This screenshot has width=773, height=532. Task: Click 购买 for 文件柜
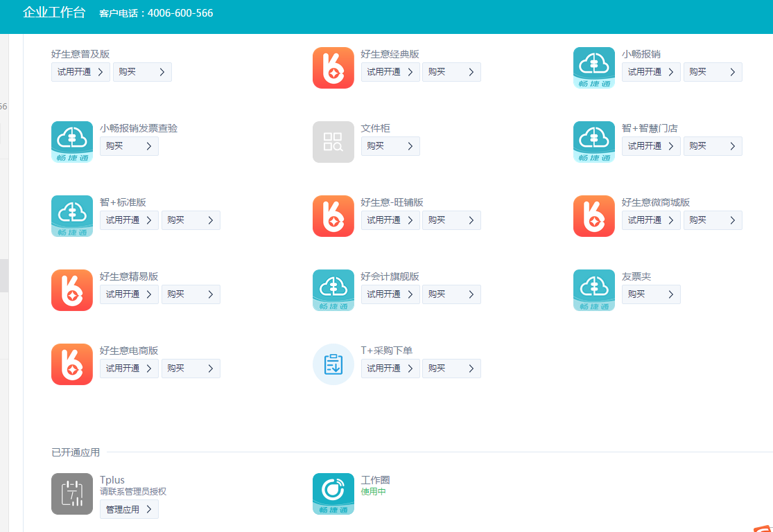tap(390, 146)
